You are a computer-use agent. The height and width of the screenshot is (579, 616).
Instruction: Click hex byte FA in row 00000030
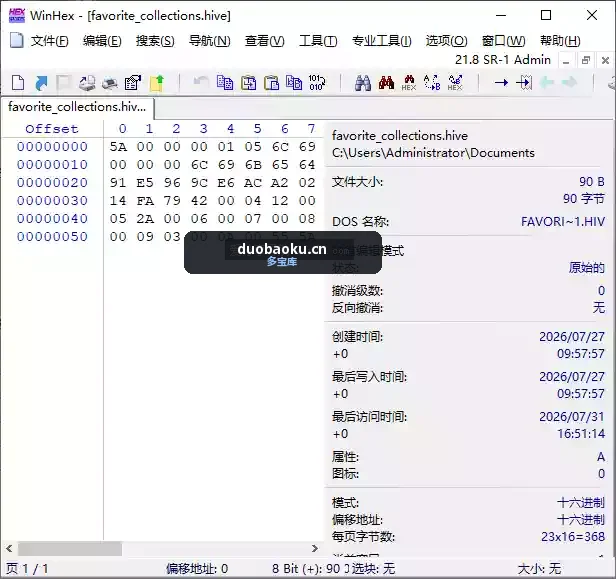coord(145,201)
